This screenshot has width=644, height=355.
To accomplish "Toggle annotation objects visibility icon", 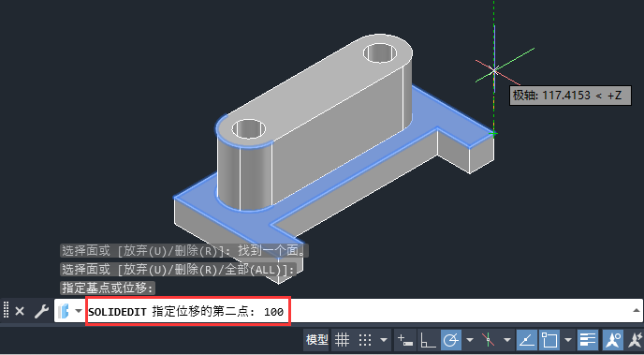I will tap(613, 340).
